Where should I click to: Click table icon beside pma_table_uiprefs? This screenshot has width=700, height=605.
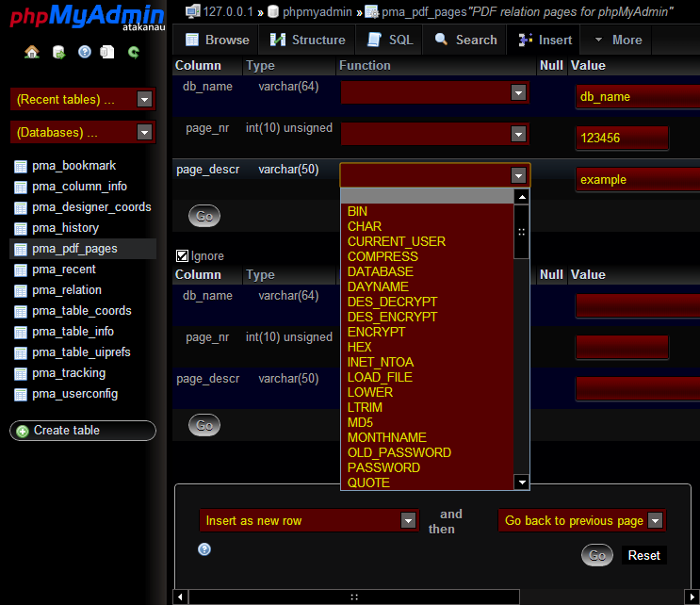pyautogui.click(x=21, y=353)
